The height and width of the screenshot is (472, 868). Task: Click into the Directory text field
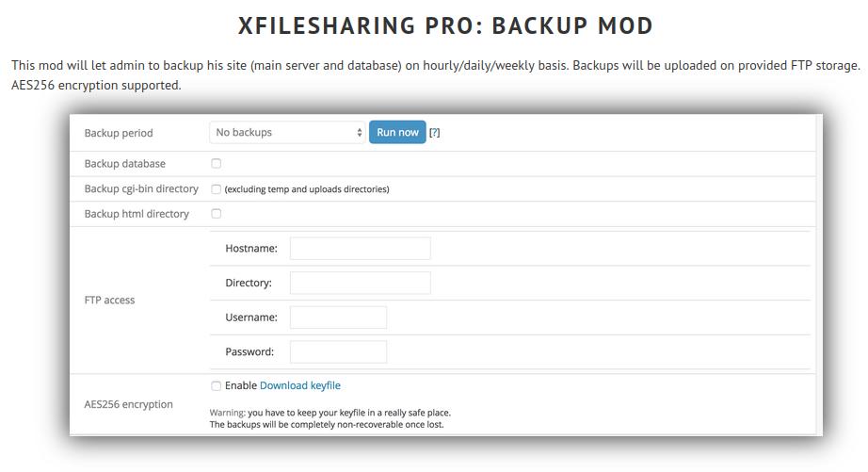click(361, 283)
